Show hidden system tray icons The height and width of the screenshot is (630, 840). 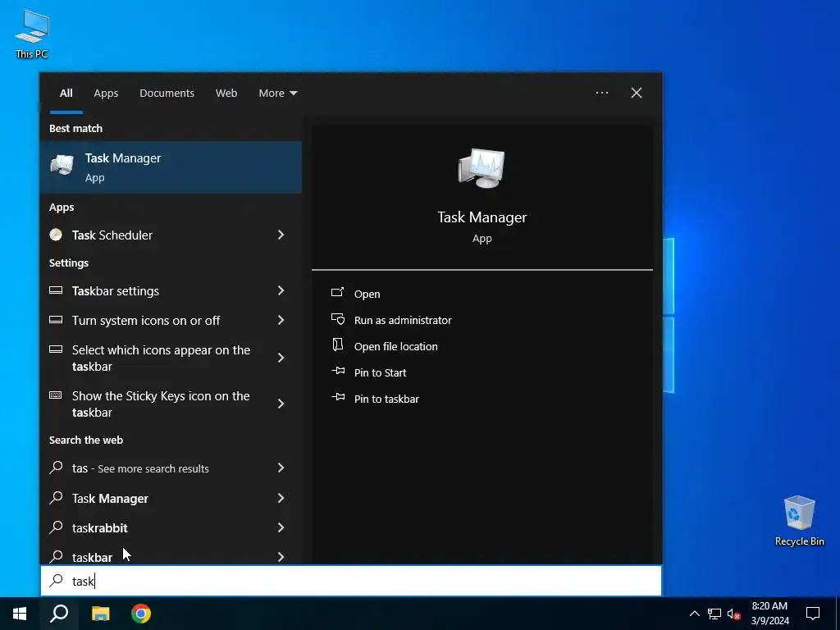pos(694,614)
